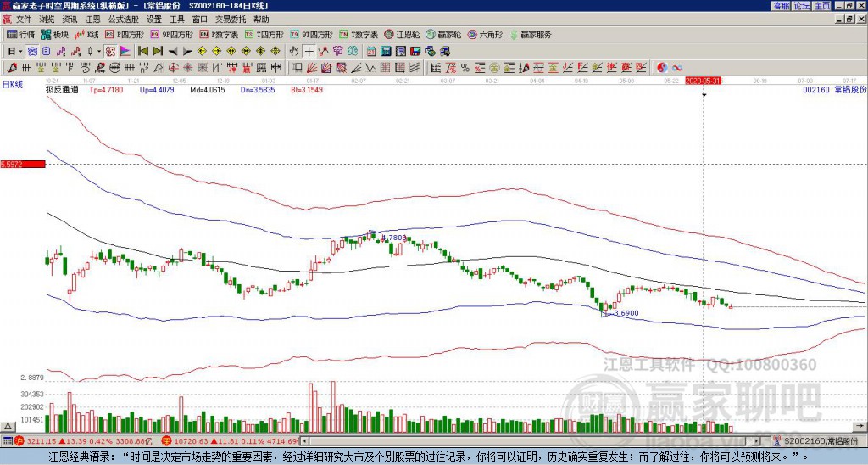
Task: Click the up triangle button beside volume
Action: click(x=8, y=426)
